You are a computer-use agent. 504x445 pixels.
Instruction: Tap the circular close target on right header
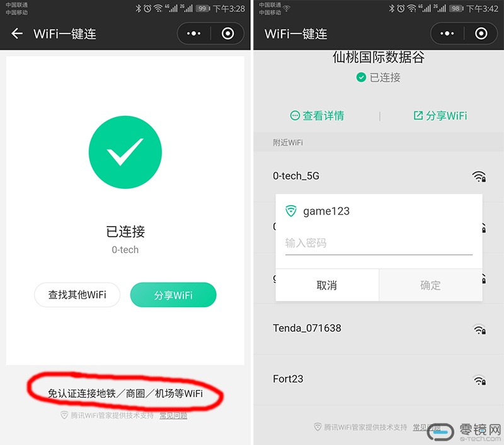coord(481,33)
